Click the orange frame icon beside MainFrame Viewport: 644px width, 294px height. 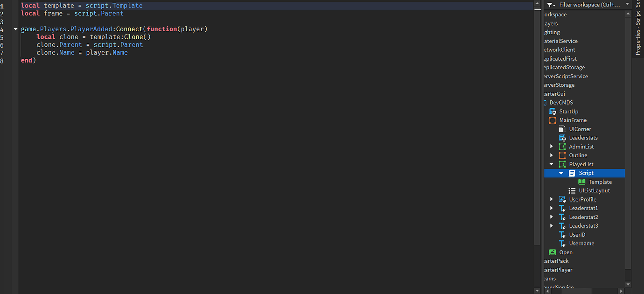552,120
